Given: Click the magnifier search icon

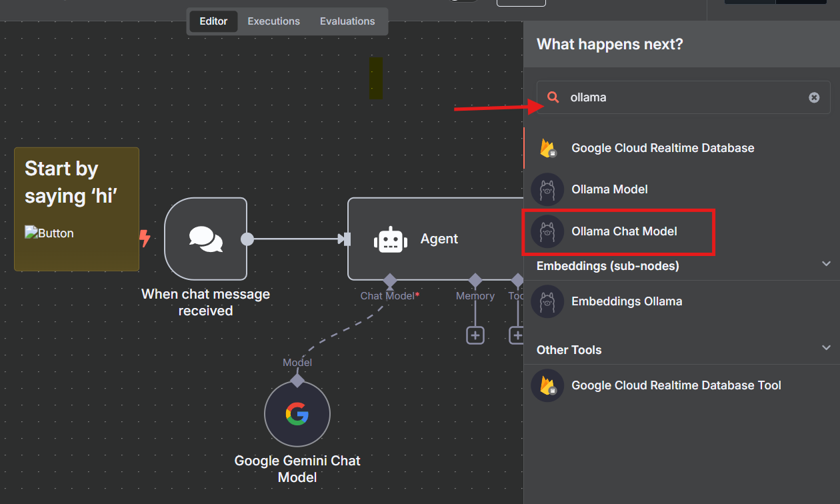Looking at the screenshot, I should pyautogui.click(x=553, y=97).
